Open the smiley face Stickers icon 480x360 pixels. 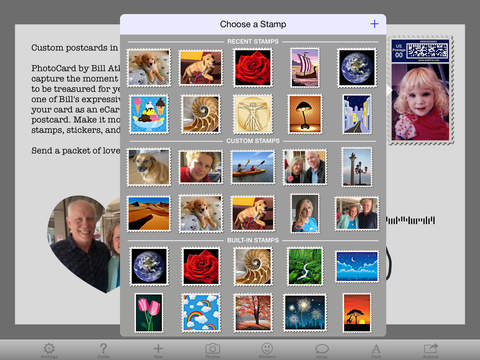[x=267, y=349]
